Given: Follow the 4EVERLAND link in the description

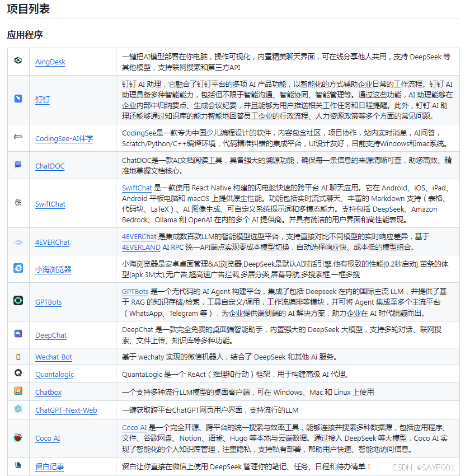Looking at the screenshot, I should pyautogui.click(x=141, y=247).
